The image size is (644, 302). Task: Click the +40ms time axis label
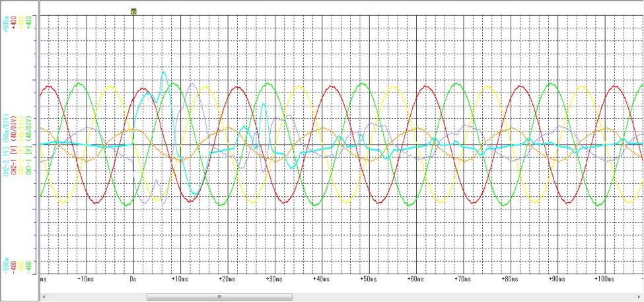tap(322, 279)
